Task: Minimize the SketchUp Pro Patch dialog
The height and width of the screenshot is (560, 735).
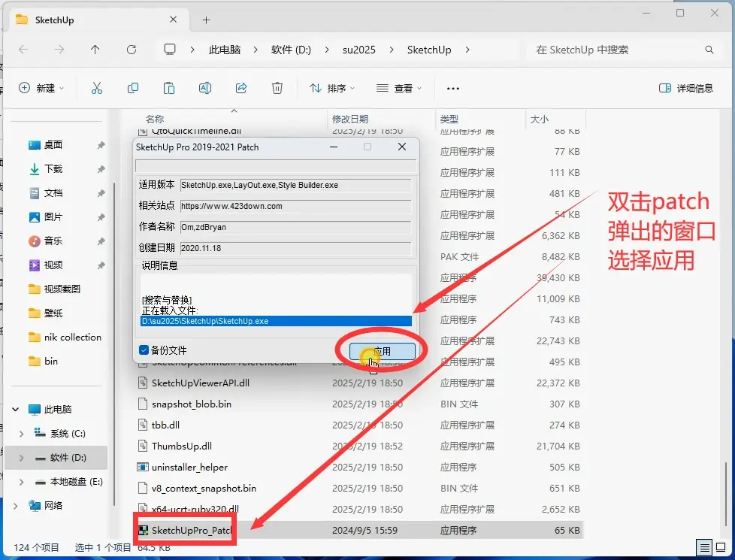Action: pos(334,147)
